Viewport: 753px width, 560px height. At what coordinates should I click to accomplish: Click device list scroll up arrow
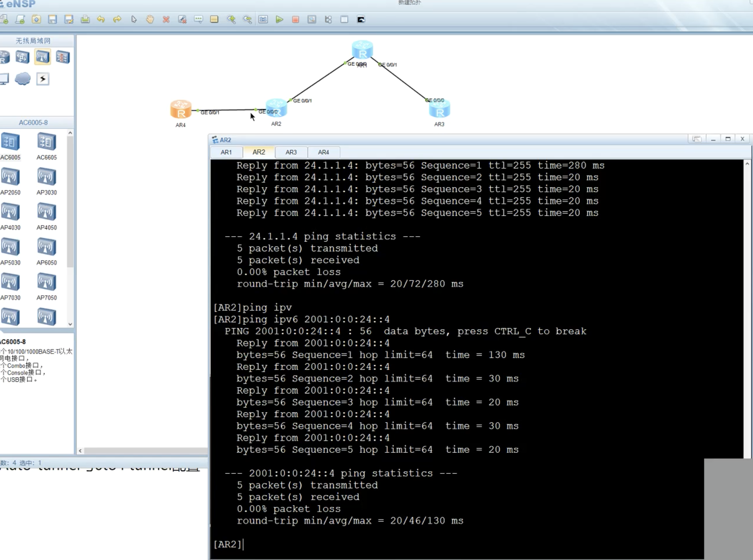pos(70,133)
